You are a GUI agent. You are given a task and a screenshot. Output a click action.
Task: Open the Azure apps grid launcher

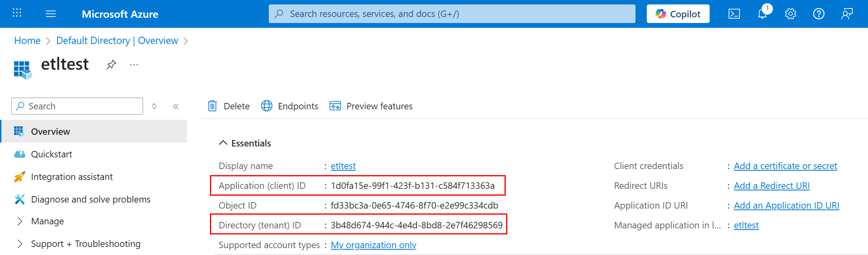[17, 13]
